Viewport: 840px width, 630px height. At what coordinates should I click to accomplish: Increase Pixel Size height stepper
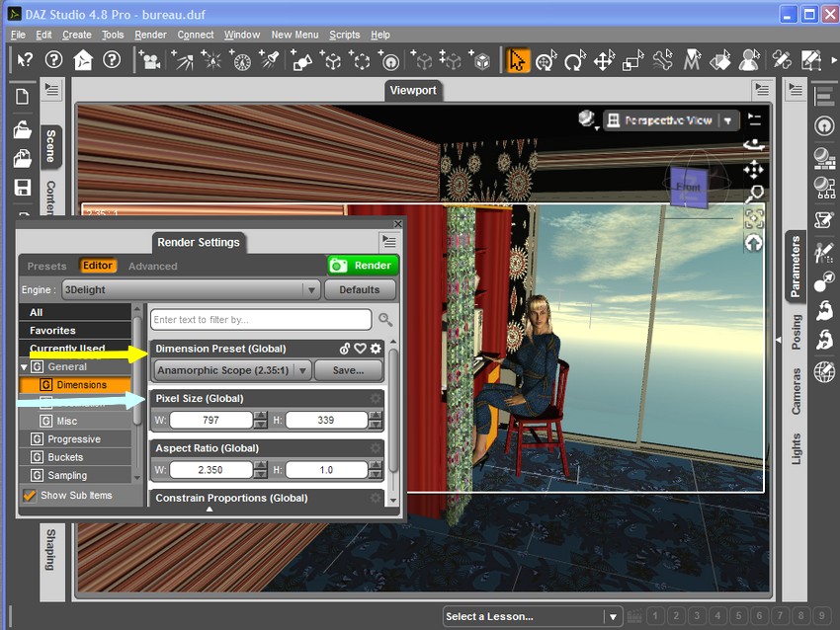click(x=376, y=416)
